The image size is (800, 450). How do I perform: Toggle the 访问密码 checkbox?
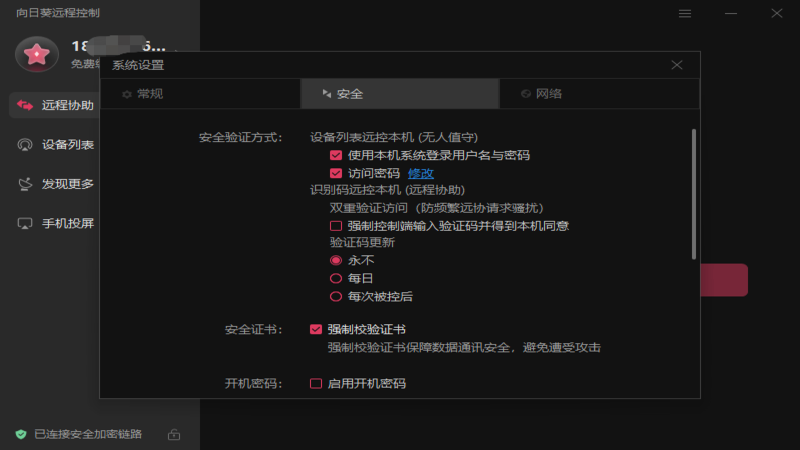point(336,173)
